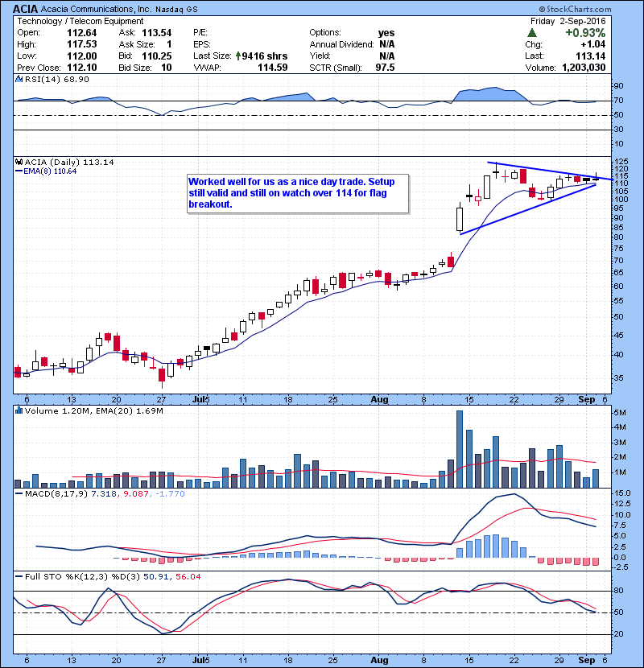
Task: Click the green up triangle next to +0.93%
Action: point(531,33)
